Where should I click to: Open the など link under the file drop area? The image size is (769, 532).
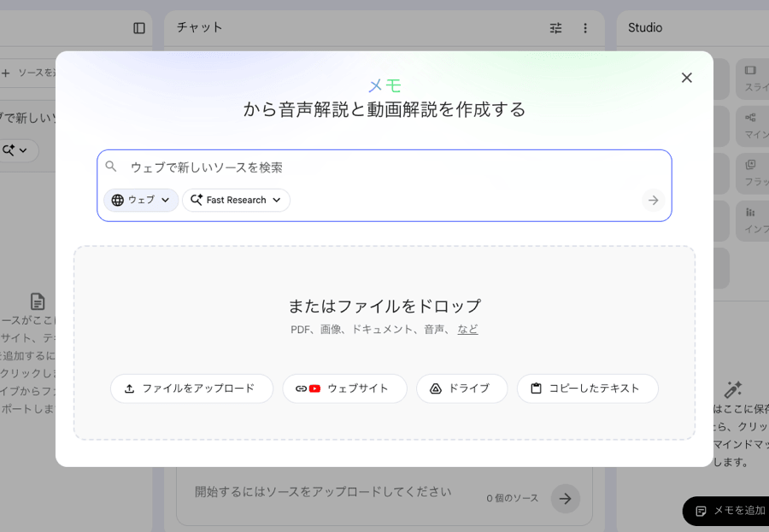468,329
